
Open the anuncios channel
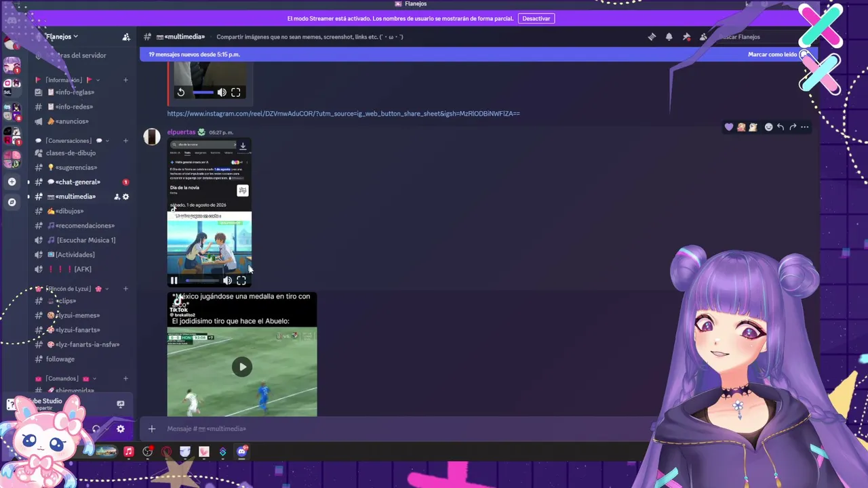(82, 121)
